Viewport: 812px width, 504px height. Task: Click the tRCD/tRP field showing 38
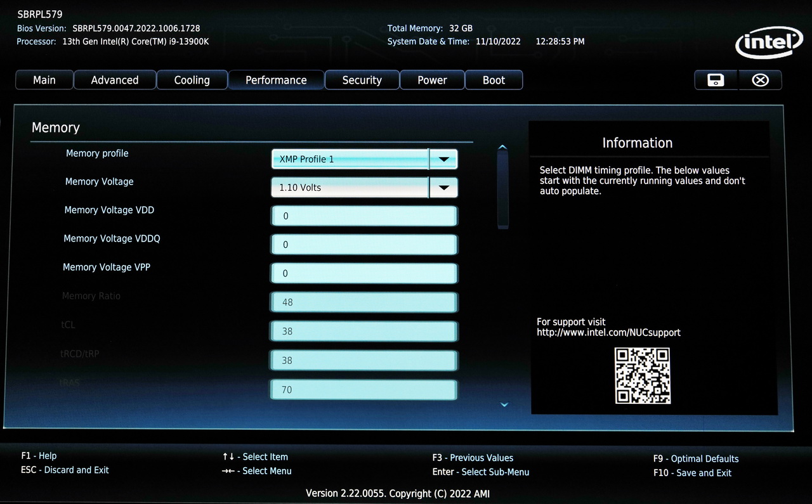tap(363, 361)
